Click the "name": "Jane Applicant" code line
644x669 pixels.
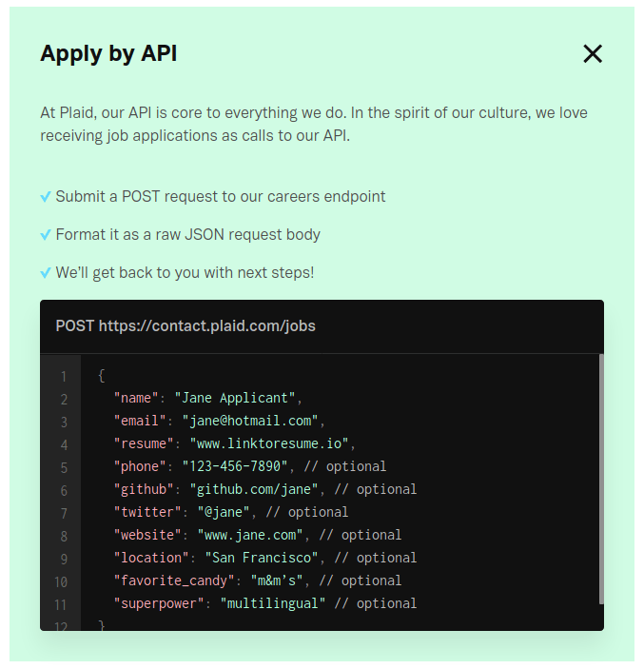coord(207,398)
